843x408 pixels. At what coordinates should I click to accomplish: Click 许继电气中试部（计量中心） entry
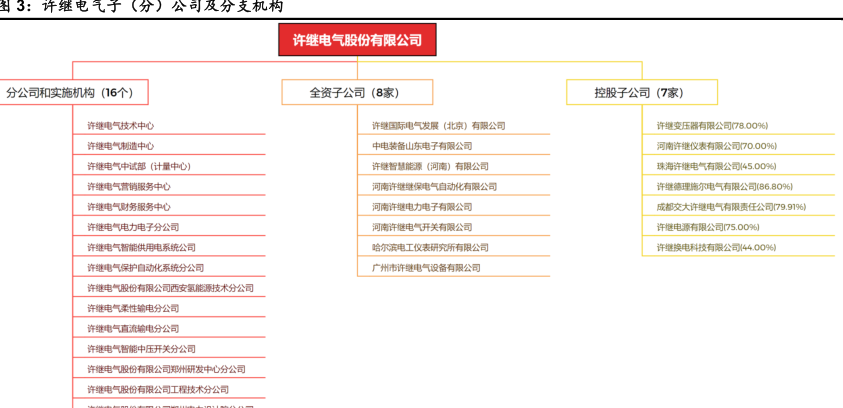tap(139, 167)
